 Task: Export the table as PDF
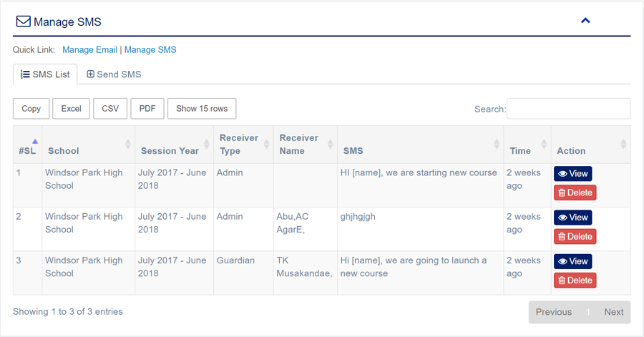[x=147, y=109]
